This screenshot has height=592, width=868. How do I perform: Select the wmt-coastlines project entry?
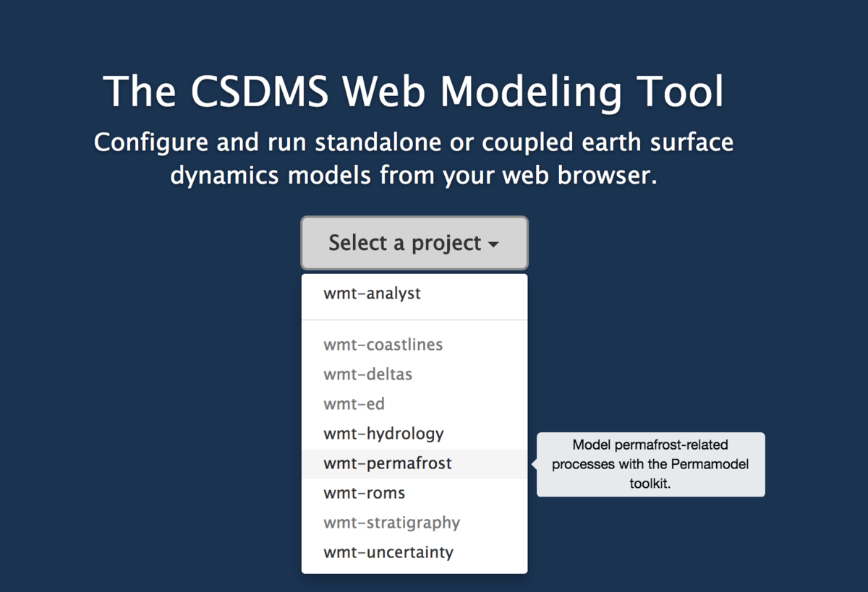coord(383,345)
